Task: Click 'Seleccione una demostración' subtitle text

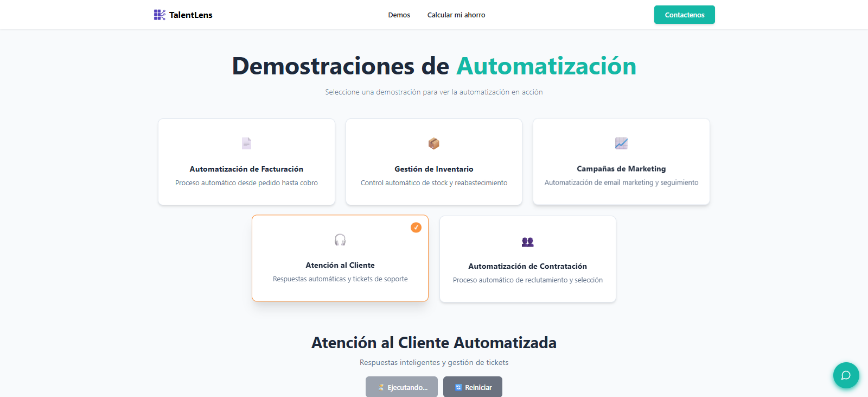Action: pyautogui.click(x=434, y=92)
